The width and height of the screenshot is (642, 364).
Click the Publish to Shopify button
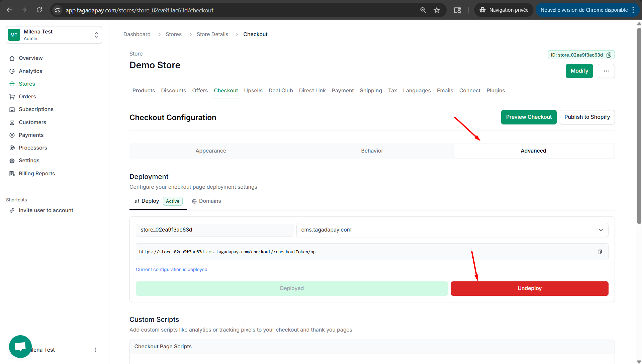[587, 117]
